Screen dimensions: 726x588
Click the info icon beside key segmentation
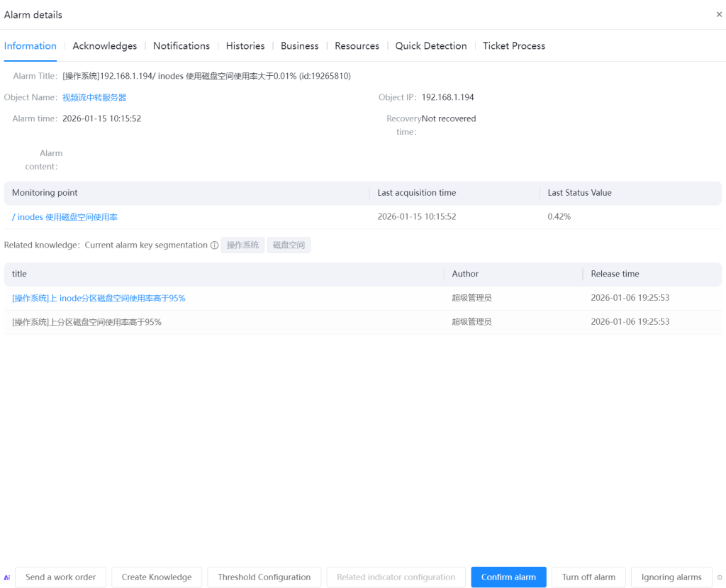pos(214,245)
